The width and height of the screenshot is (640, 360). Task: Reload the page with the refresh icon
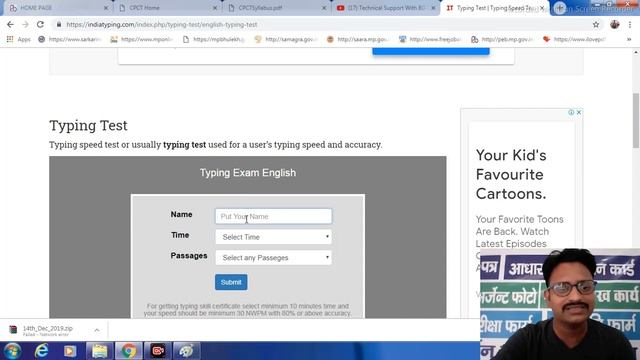[40, 24]
